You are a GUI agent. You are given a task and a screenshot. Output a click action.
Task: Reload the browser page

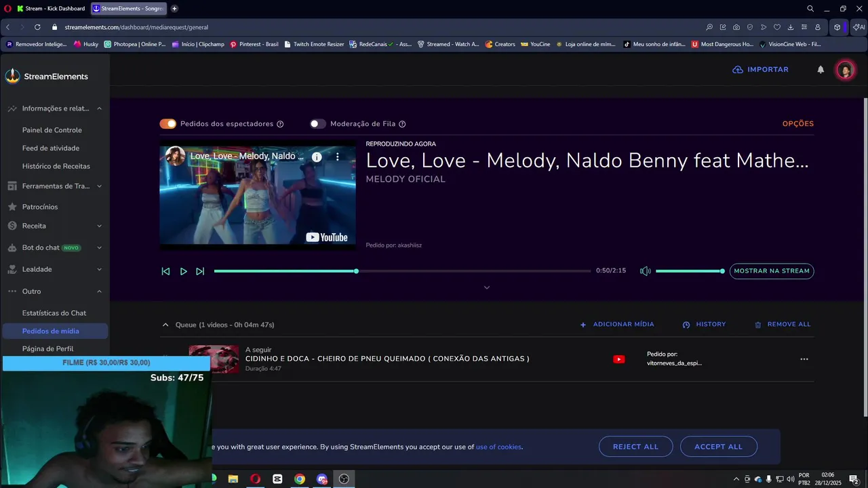point(37,27)
